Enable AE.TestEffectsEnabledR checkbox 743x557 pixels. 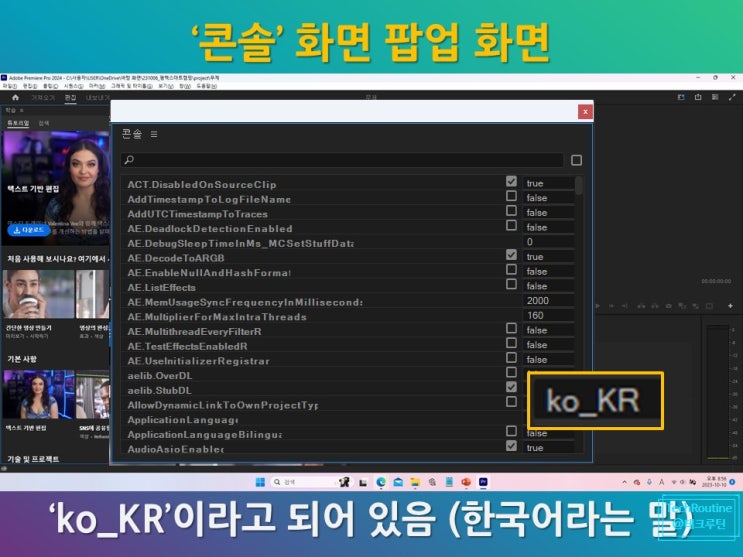tap(511, 343)
